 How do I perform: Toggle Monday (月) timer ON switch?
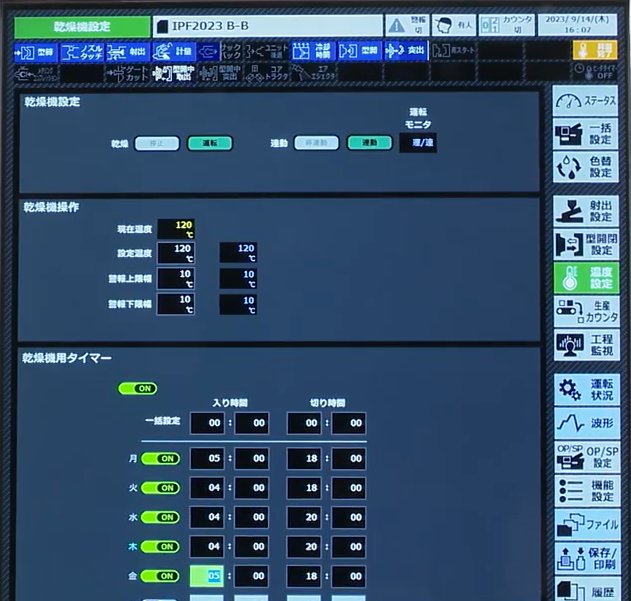(x=160, y=458)
